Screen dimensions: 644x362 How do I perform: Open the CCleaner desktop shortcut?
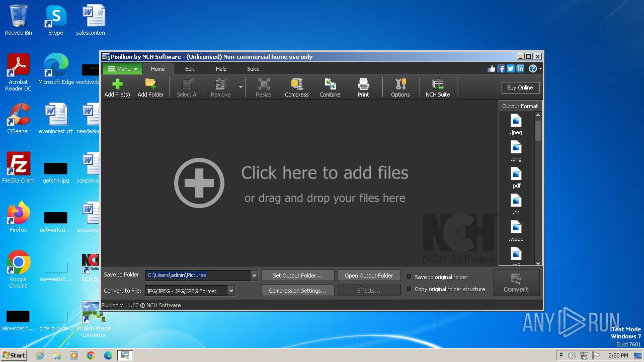[18, 119]
